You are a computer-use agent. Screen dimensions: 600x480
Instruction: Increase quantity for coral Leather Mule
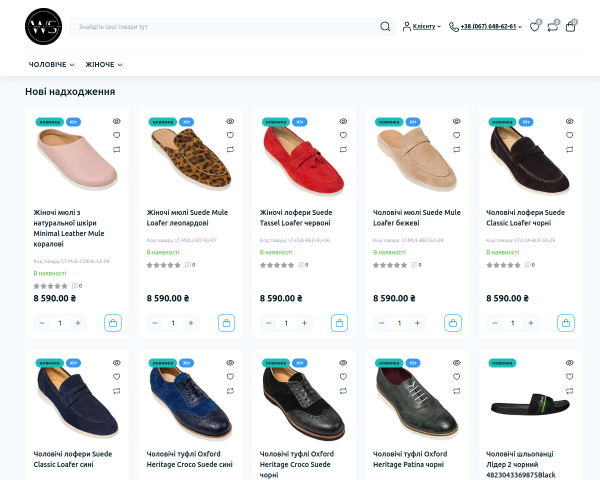pos(78,323)
